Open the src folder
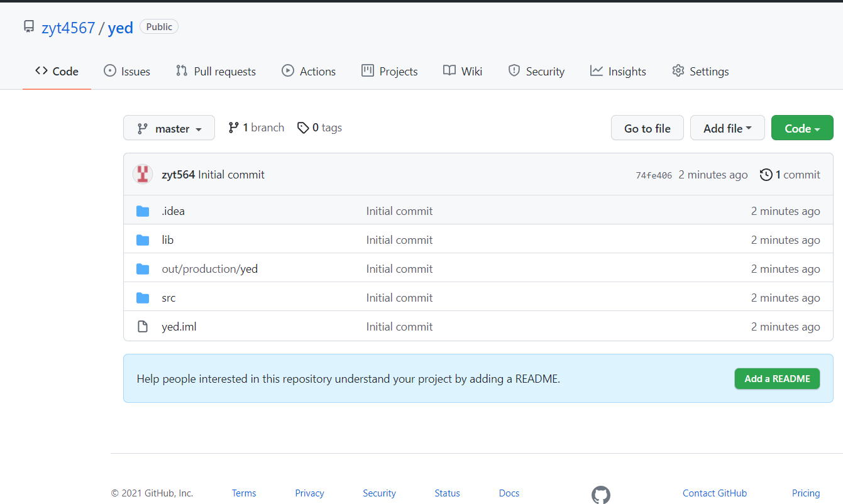843x504 pixels. click(168, 298)
